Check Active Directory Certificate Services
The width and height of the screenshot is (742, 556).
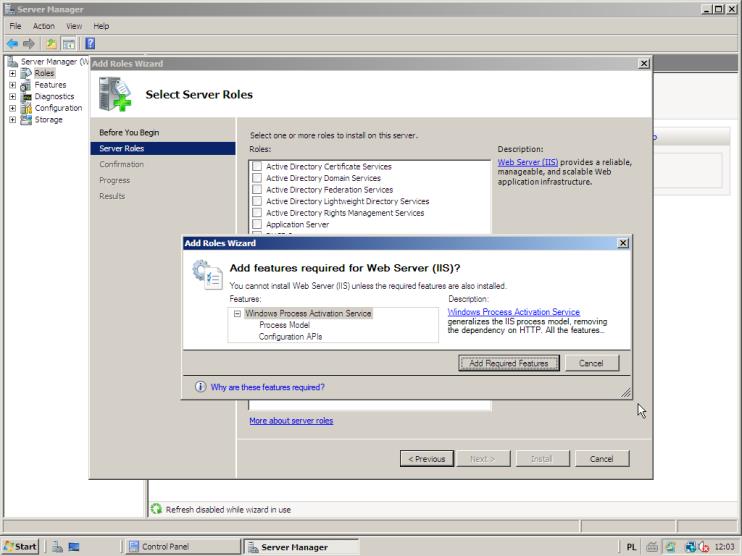pyautogui.click(x=257, y=166)
